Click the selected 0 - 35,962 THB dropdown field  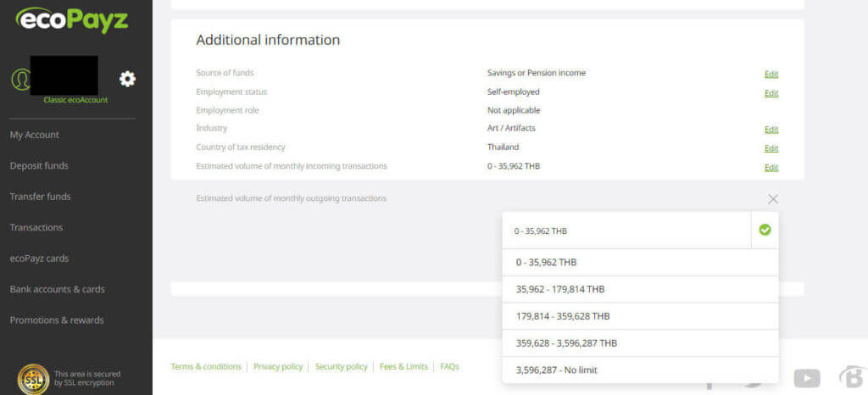pos(626,231)
